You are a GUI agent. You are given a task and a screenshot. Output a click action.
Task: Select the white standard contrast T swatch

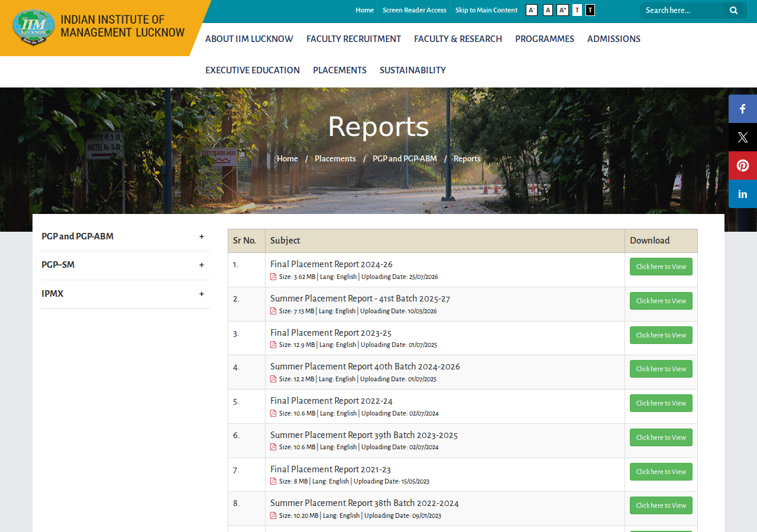pyautogui.click(x=577, y=10)
